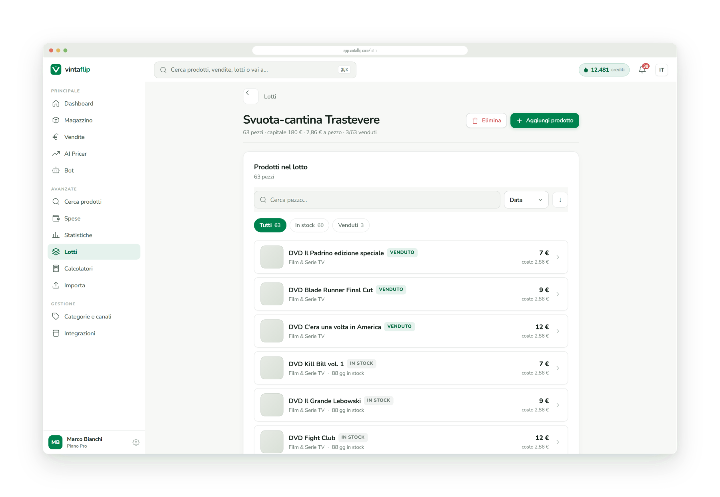Expand Fight Club row chevron
The height and width of the screenshot is (497, 720).
pyautogui.click(x=558, y=442)
